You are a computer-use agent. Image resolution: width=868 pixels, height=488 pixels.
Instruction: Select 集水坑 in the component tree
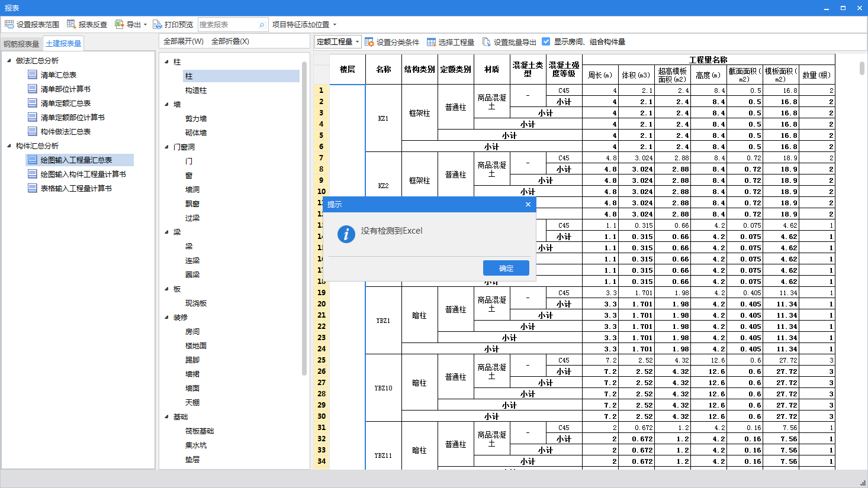coord(196,445)
